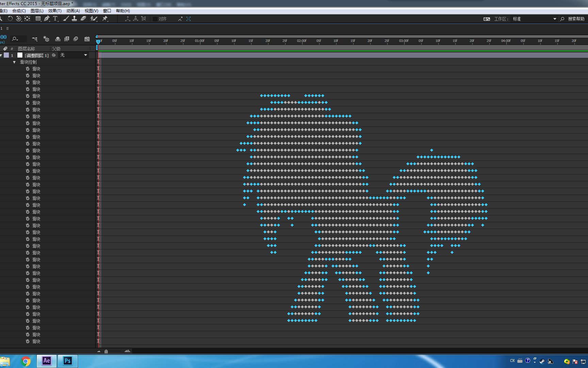Open the 视图(V) menu

click(91, 11)
